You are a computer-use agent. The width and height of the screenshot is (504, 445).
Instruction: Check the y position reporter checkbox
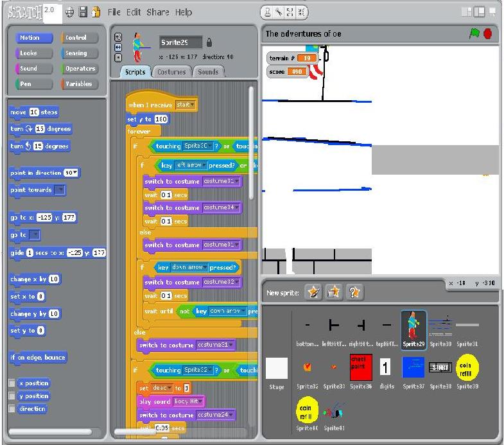tap(12, 396)
